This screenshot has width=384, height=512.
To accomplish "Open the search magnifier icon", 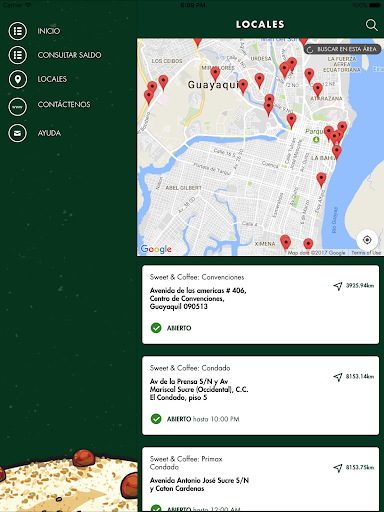I will [x=371, y=25].
